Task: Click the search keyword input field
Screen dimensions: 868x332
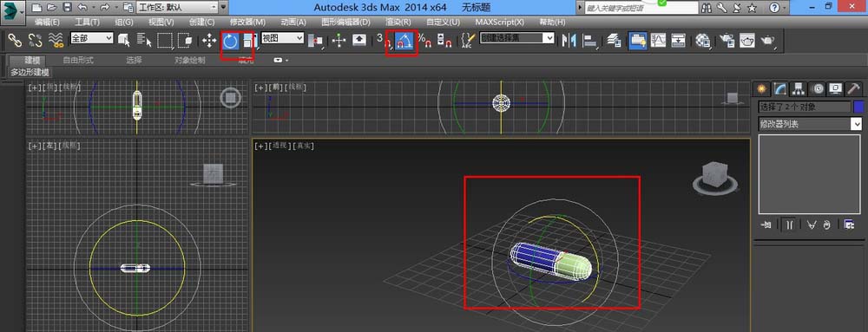Action: click(641, 9)
